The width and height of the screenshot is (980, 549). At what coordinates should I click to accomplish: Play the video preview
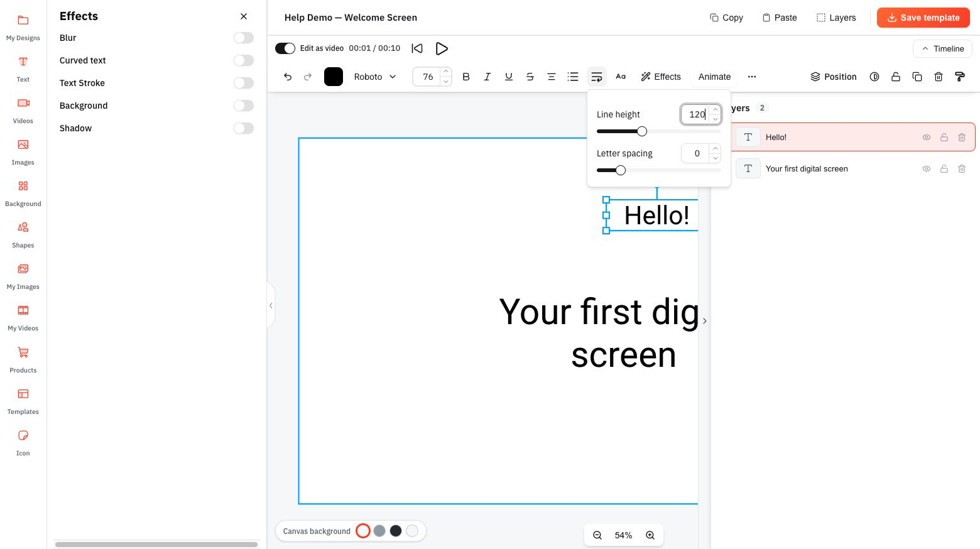442,48
